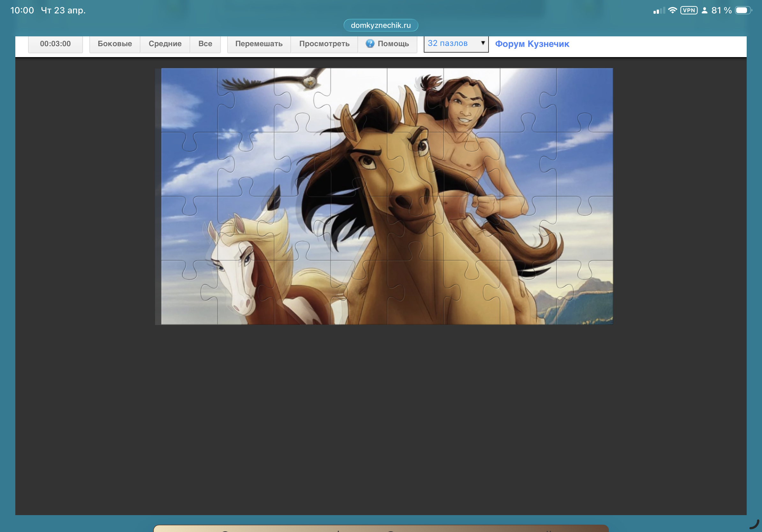The height and width of the screenshot is (532, 762).
Task: Show Все puzzle pieces
Action: (x=205, y=44)
